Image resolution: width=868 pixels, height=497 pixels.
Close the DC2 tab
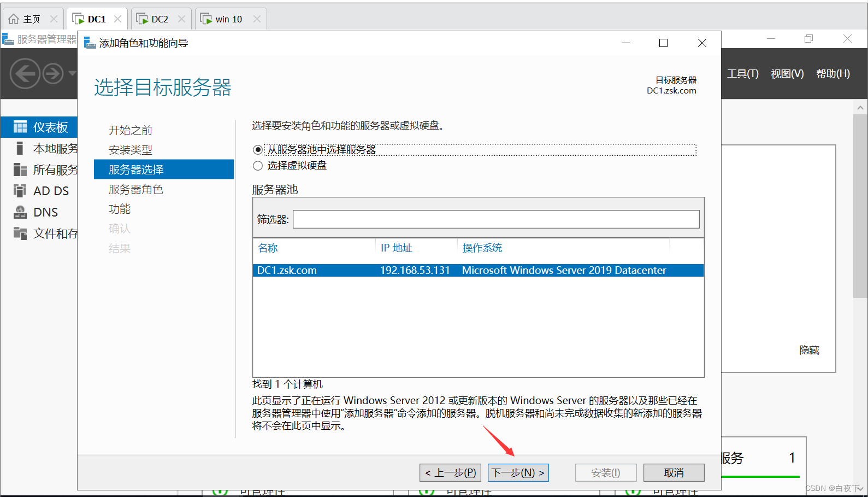(181, 19)
